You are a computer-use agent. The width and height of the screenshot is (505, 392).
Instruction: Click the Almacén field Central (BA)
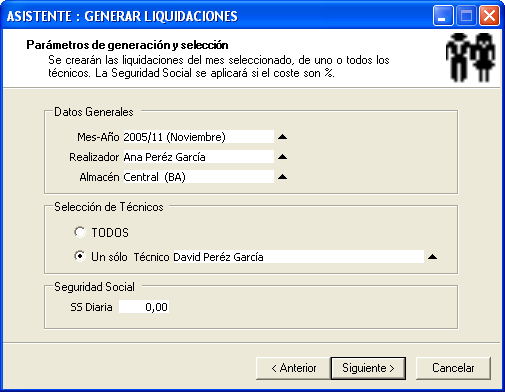click(x=198, y=177)
